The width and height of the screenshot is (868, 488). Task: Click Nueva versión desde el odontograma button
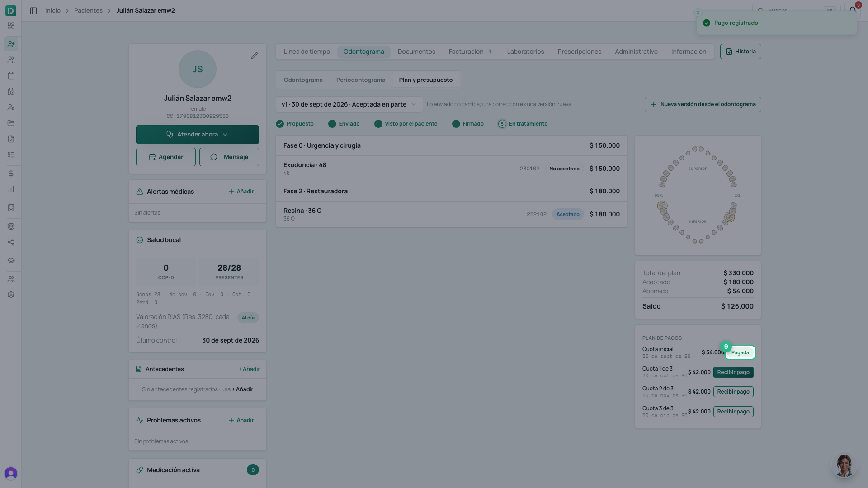pyautogui.click(x=703, y=104)
